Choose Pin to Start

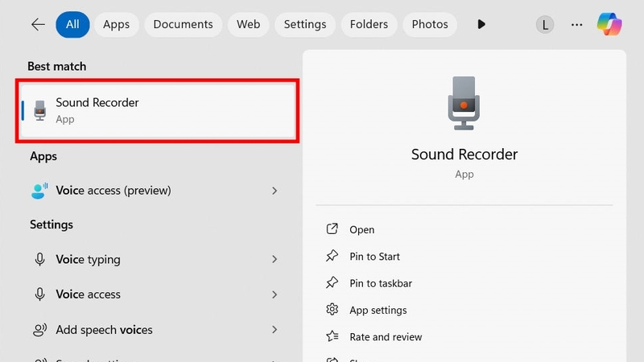tap(374, 257)
